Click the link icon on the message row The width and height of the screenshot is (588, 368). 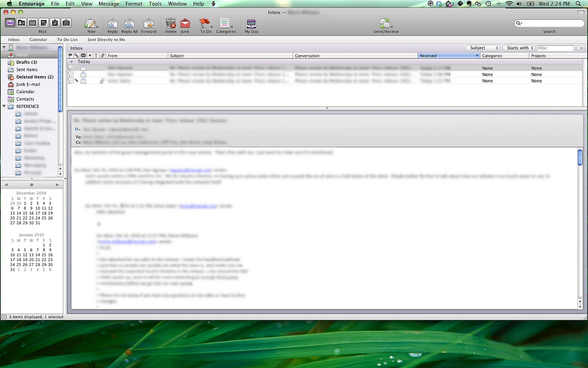tap(76, 80)
